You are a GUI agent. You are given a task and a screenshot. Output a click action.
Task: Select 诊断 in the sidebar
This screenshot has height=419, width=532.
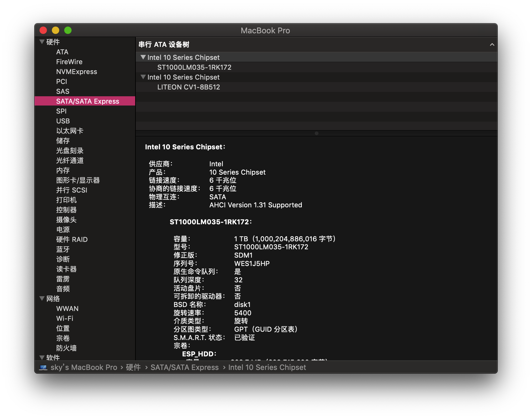point(63,259)
